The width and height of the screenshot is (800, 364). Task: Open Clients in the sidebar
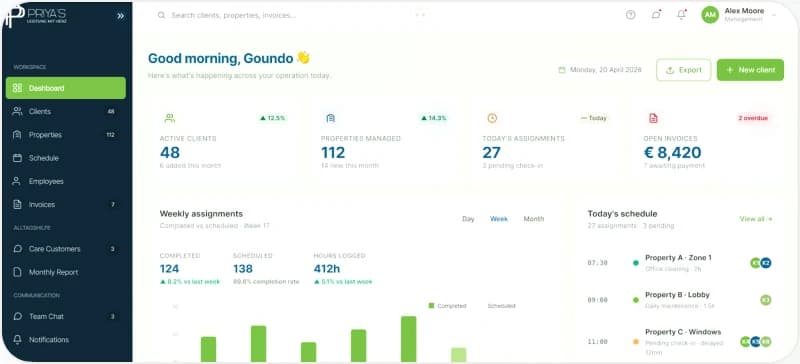point(66,111)
